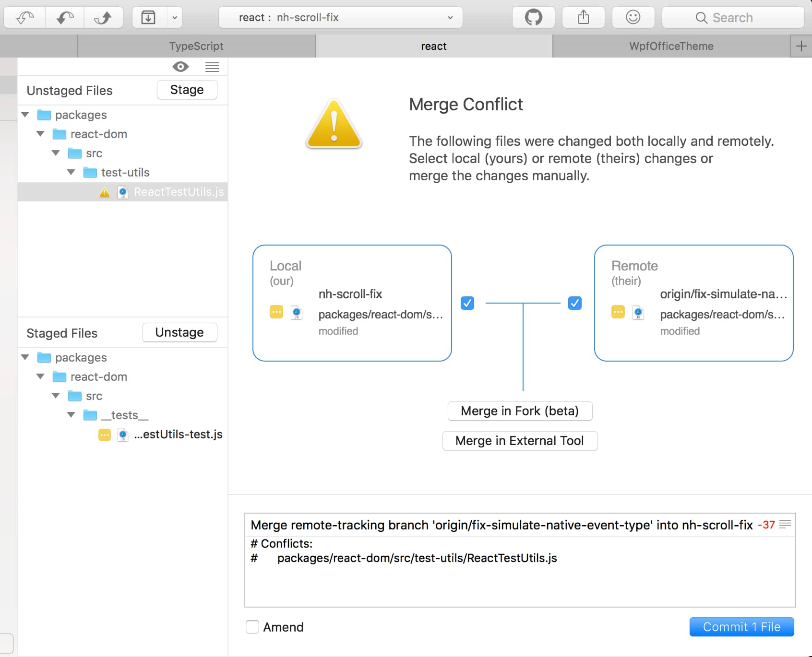Click modified badge beside ...estUtils-test.js
The height and width of the screenshot is (657, 812).
[105, 435]
